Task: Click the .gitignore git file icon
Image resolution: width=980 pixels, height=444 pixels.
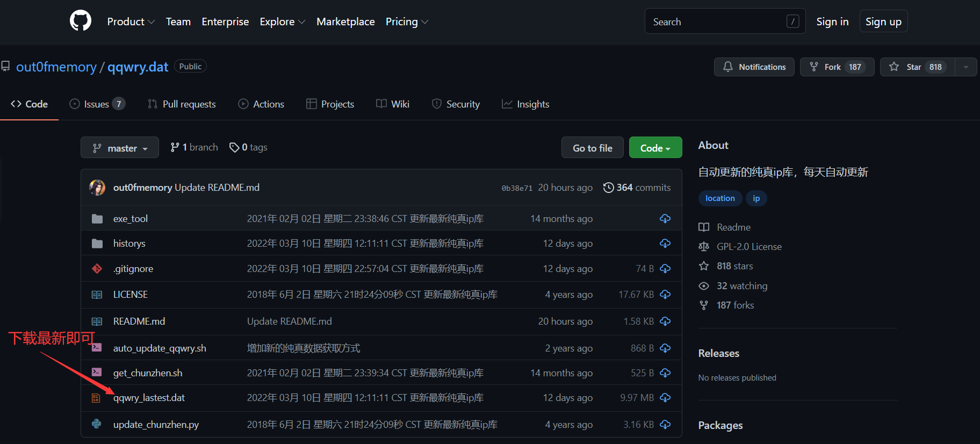Action: 97,268
